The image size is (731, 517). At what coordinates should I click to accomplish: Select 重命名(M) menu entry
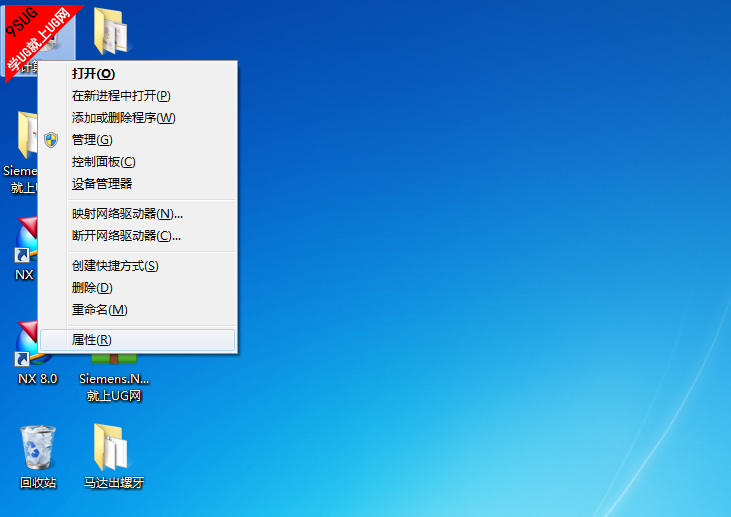[x=137, y=310]
